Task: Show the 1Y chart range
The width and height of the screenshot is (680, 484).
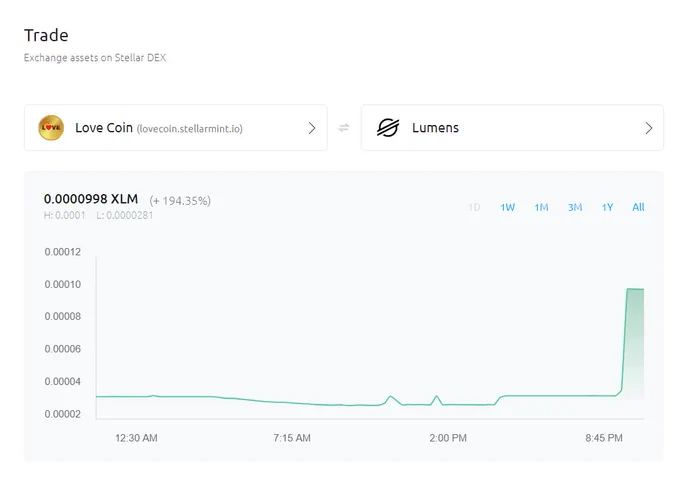Action: coord(607,207)
